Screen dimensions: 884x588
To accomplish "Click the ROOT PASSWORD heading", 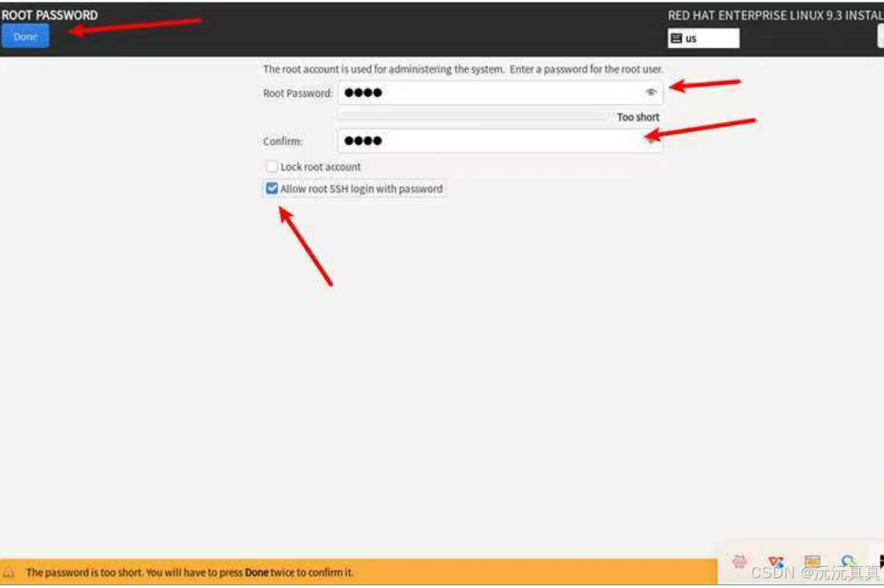I will click(x=50, y=15).
